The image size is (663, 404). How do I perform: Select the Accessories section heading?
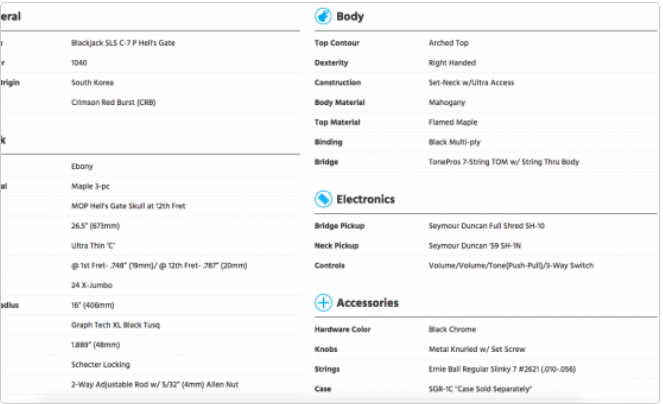(x=367, y=302)
